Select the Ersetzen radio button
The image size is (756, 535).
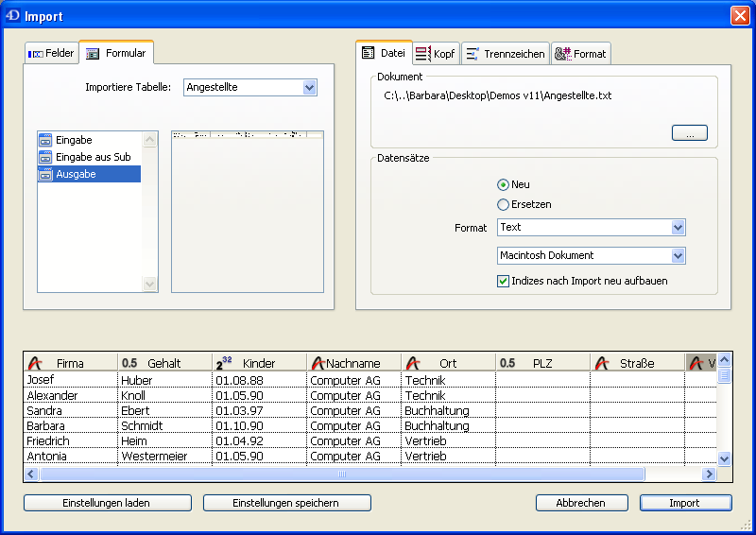click(x=503, y=204)
